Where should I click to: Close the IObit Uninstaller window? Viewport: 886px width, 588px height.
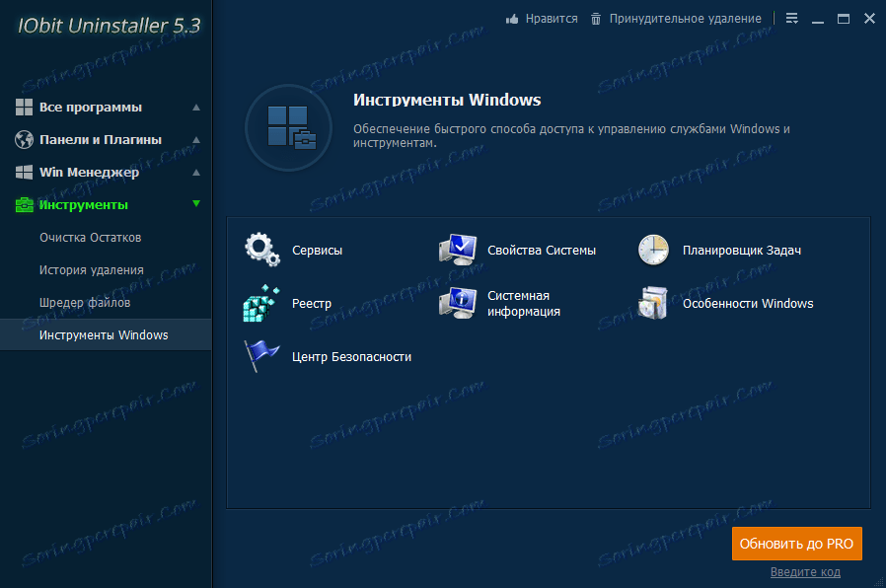coord(869,19)
